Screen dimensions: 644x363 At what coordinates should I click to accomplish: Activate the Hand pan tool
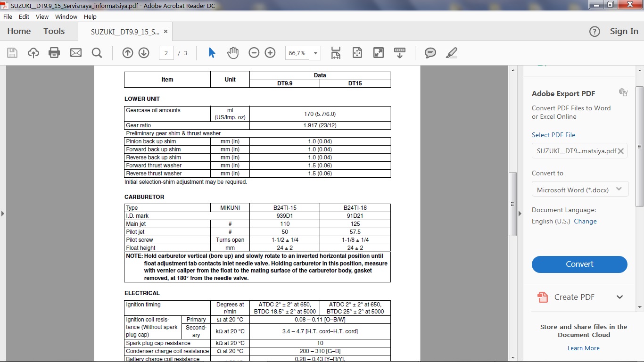(233, 53)
